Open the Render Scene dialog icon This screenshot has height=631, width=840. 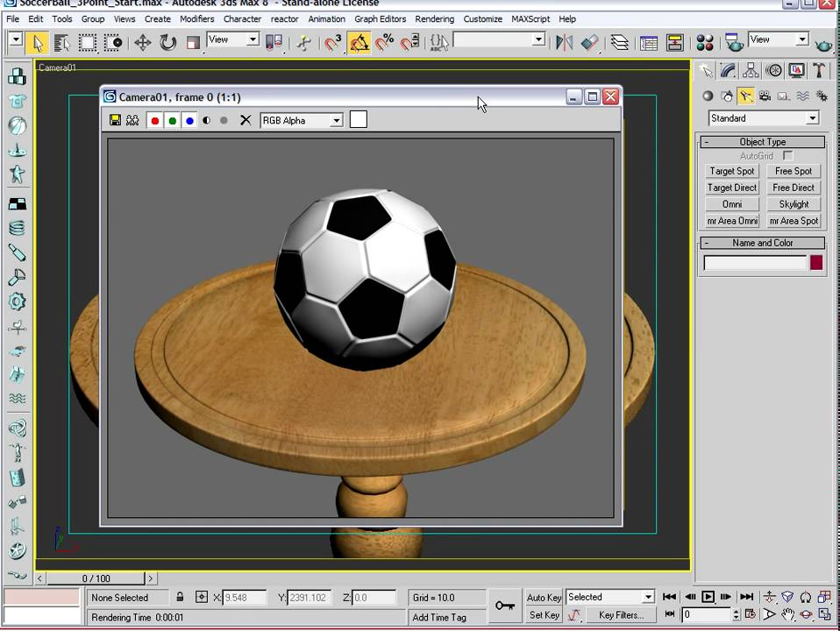click(x=733, y=42)
